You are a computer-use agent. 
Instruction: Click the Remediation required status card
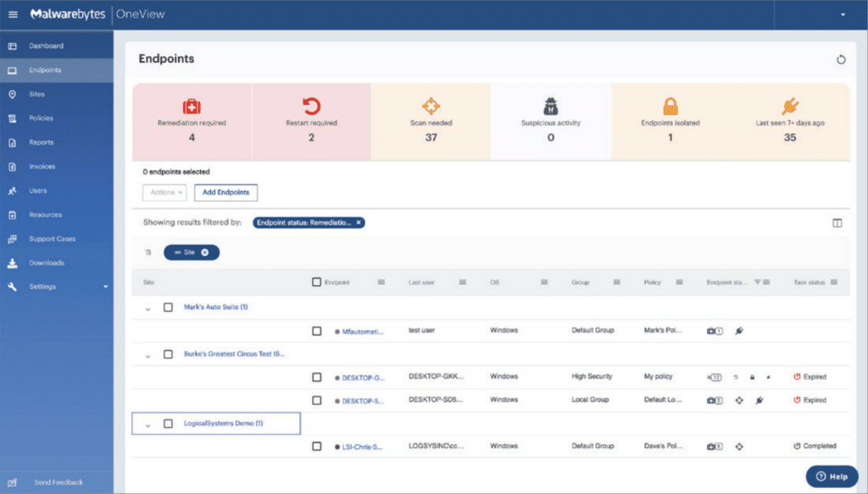point(191,121)
